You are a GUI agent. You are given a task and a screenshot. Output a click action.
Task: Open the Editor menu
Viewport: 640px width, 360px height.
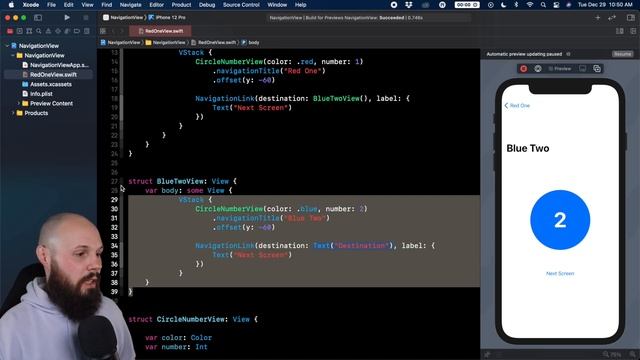[156, 5]
